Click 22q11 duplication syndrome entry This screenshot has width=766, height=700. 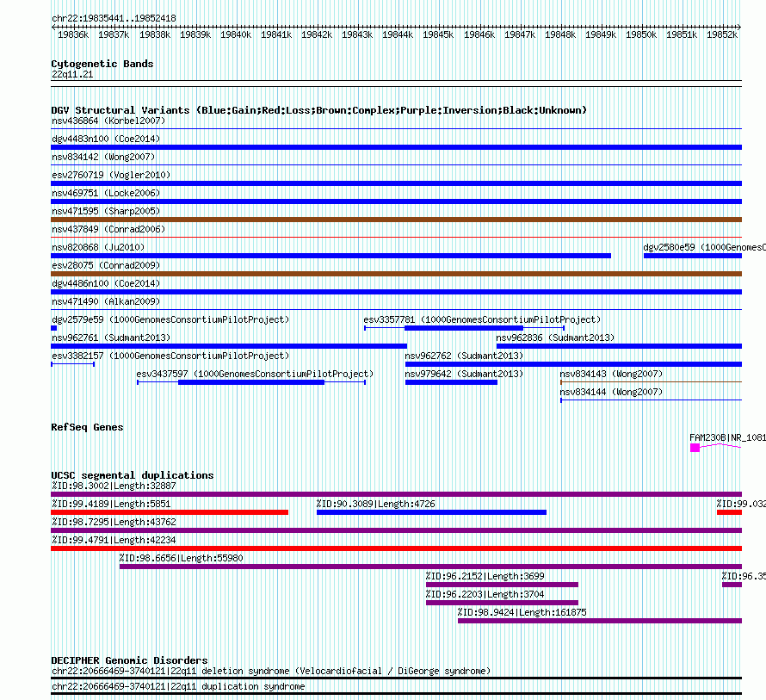(x=178, y=687)
